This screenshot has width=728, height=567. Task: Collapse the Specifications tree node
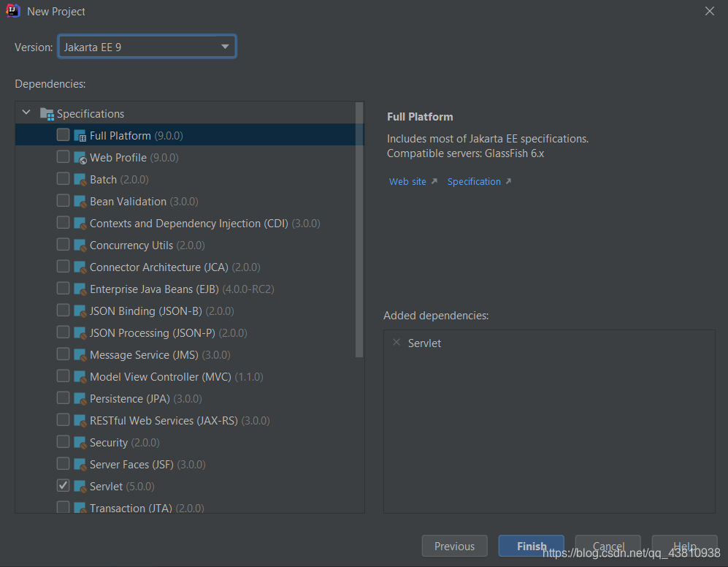click(x=26, y=113)
